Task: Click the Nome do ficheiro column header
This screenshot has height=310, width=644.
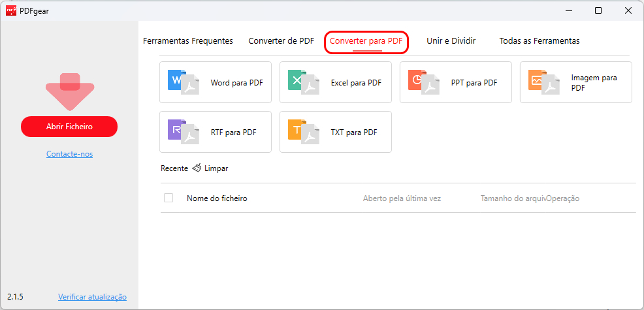Action: pyautogui.click(x=217, y=198)
